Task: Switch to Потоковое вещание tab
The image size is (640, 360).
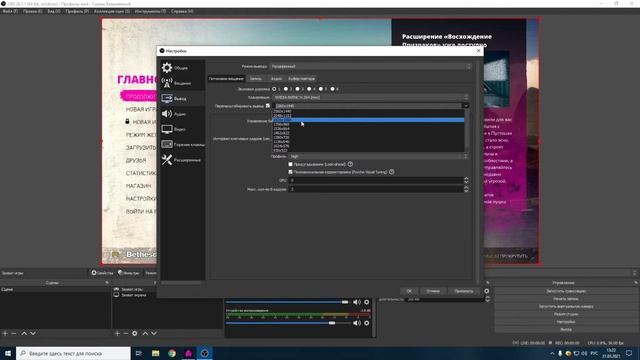Action: pos(226,78)
